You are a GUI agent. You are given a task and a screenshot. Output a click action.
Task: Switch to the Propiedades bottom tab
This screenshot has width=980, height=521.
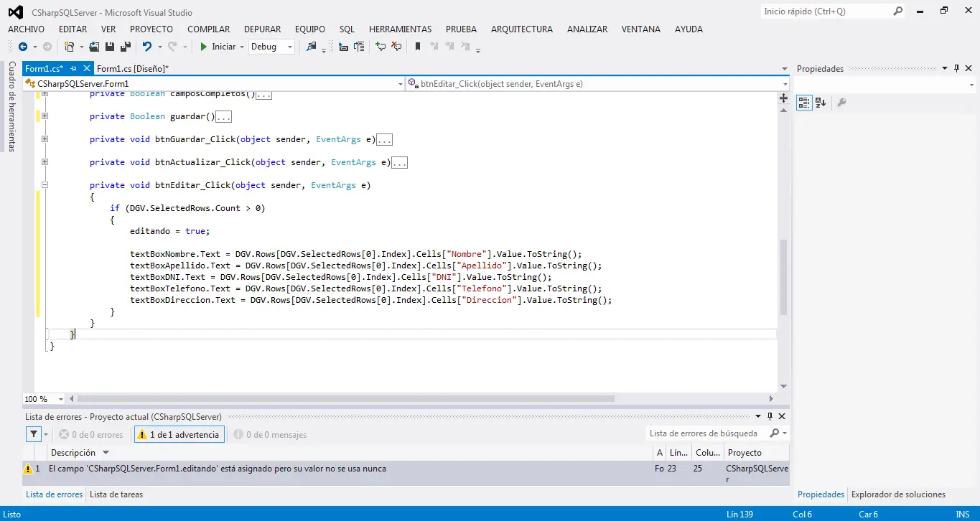[821, 494]
